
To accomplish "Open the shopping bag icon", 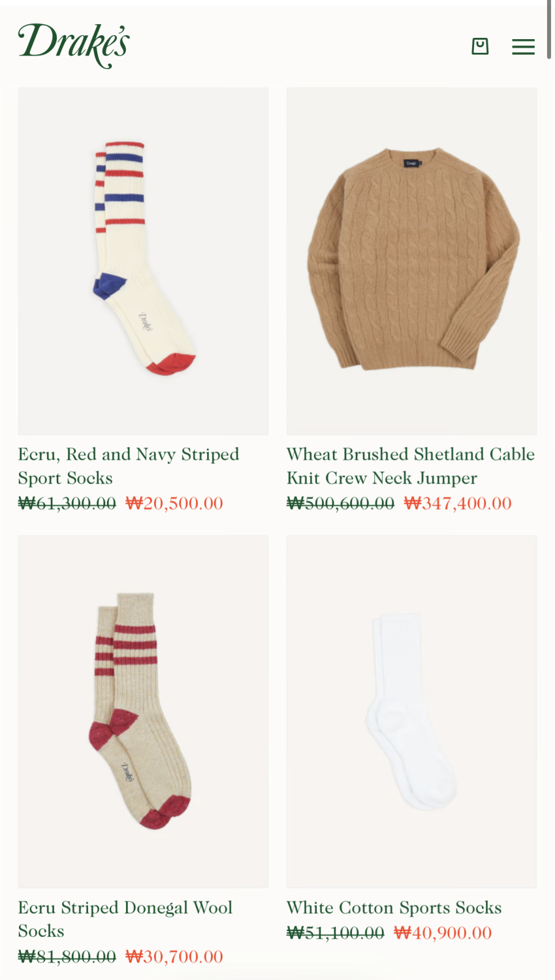I will pos(480,46).
